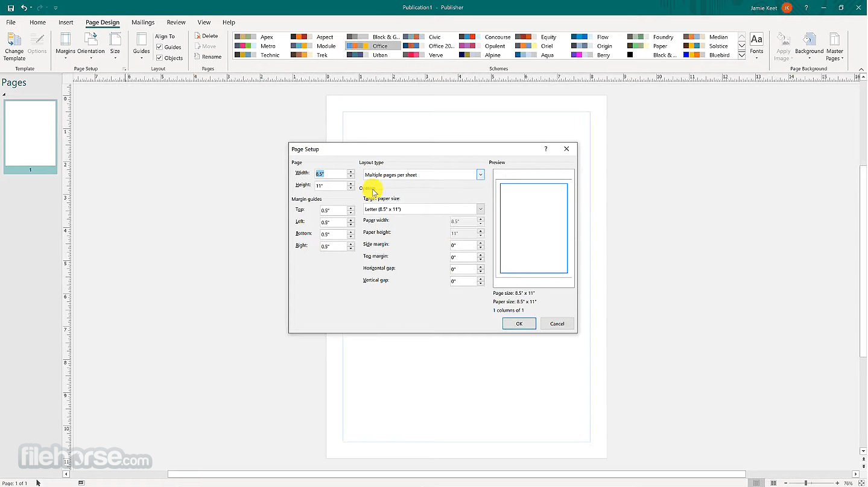Collapse the Pages navigation pane
This screenshot has height=487, width=868.
pyautogui.click(x=4, y=95)
